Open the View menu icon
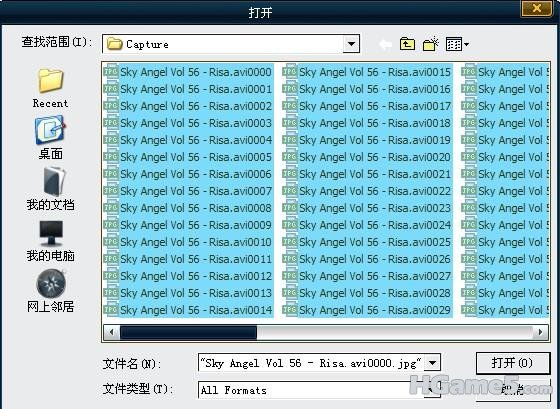 click(x=457, y=44)
